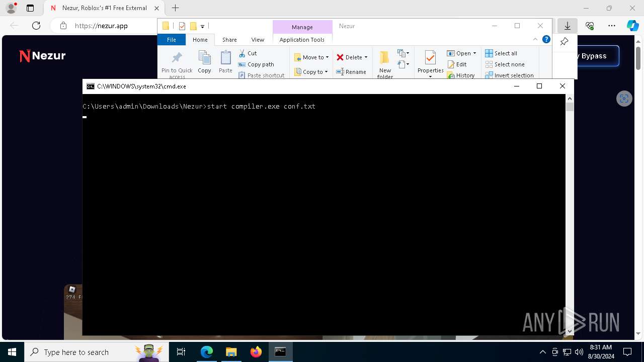Viewport: 644px width, 362px height.
Task: Click the folder icon in Explorer title bar
Action: (166, 26)
